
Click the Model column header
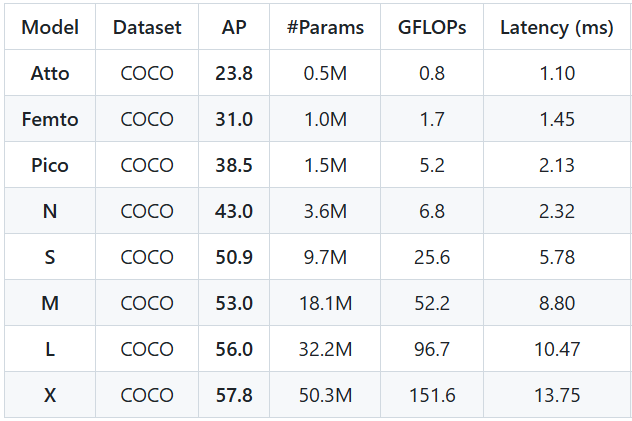coord(50,27)
